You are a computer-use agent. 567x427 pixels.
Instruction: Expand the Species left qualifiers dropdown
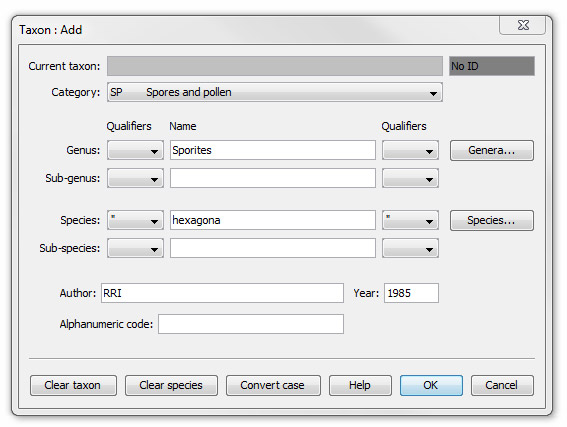pos(135,220)
